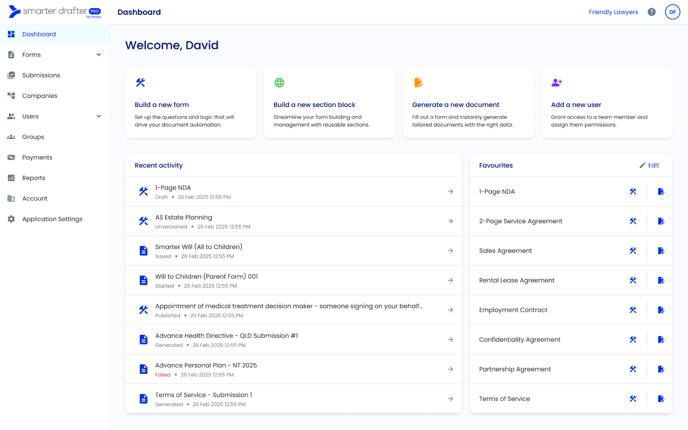The image size is (688, 430).
Task: Click the Recent activity heading
Action: coord(158,165)
